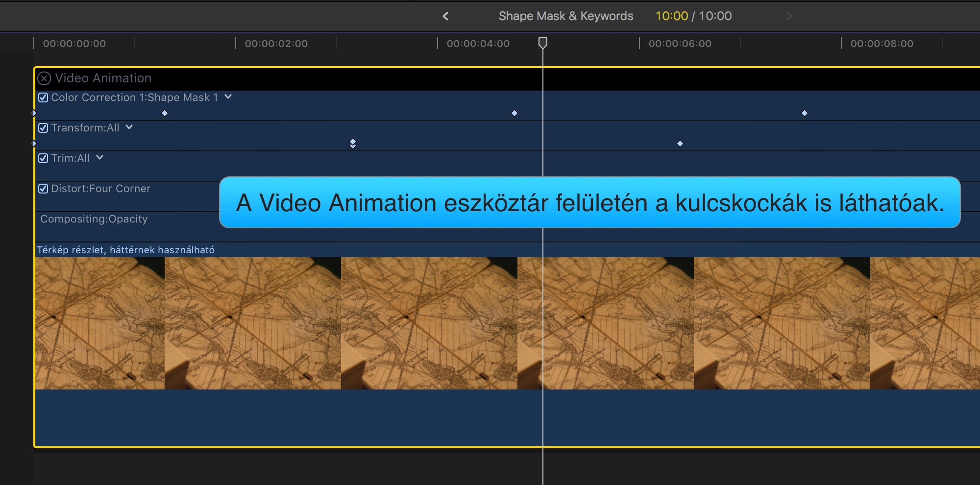
Task: Toggle Color Correction 1:Shape Mask 1 checkbox
Action: click(x=43, y=97)
